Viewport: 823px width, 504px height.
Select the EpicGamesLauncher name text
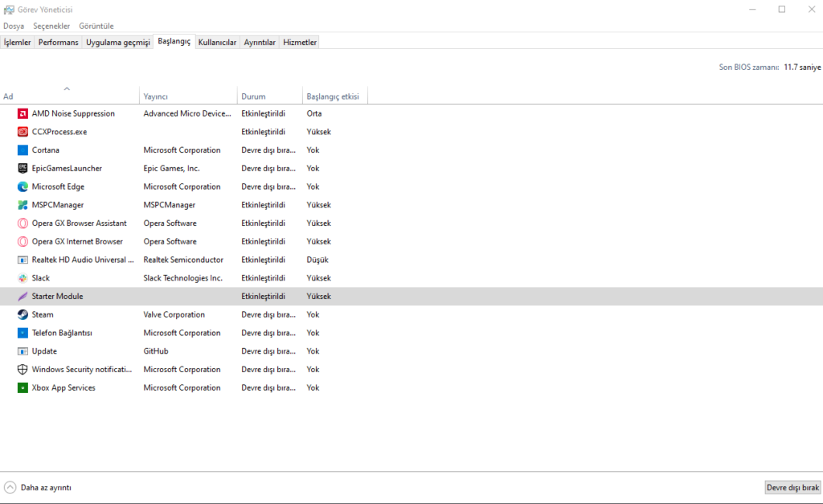[x=67, y=169]
